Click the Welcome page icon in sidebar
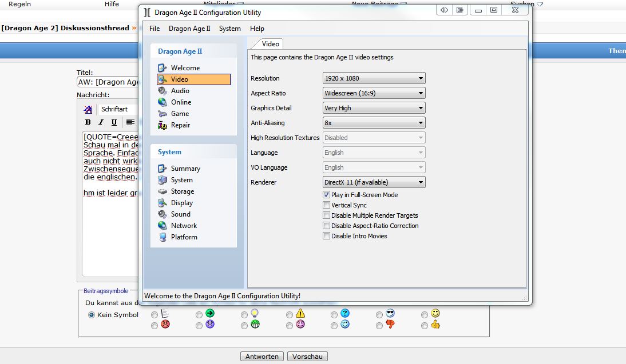The image size is (626, 364). point(162,68)
